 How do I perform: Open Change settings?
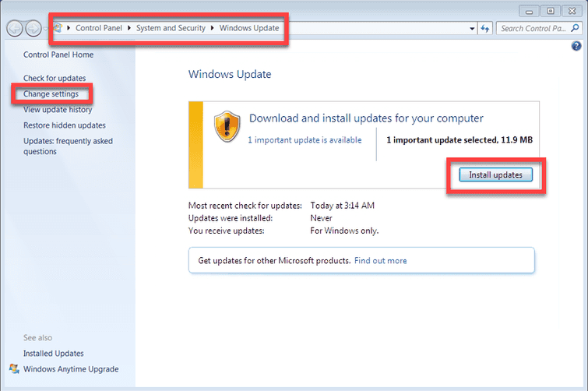[x=51, y=93]
